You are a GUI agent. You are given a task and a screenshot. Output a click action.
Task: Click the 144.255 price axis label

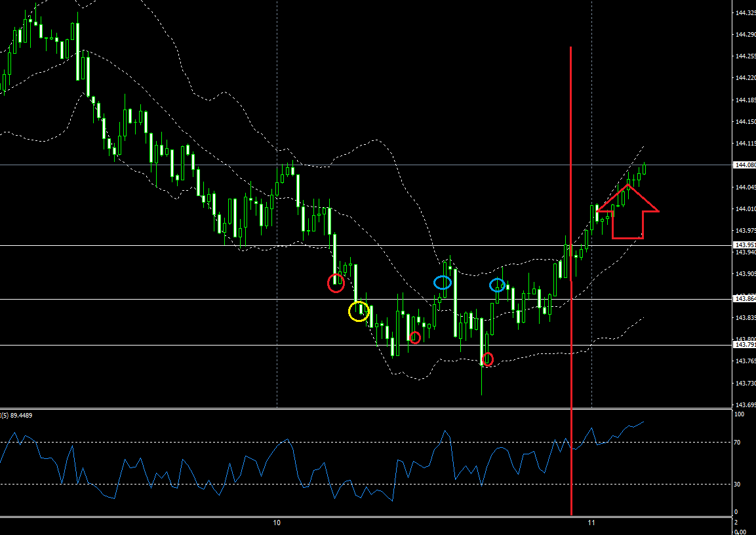[746, 56]
